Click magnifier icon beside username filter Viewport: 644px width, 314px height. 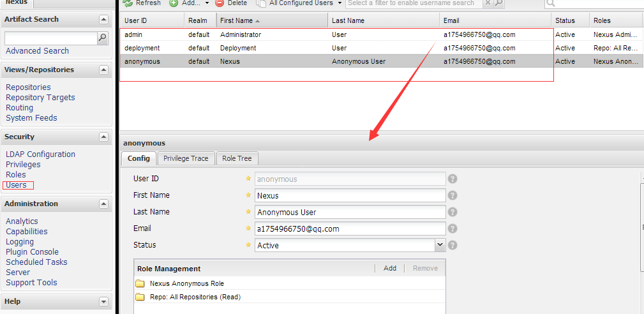[x=498, y=3]
